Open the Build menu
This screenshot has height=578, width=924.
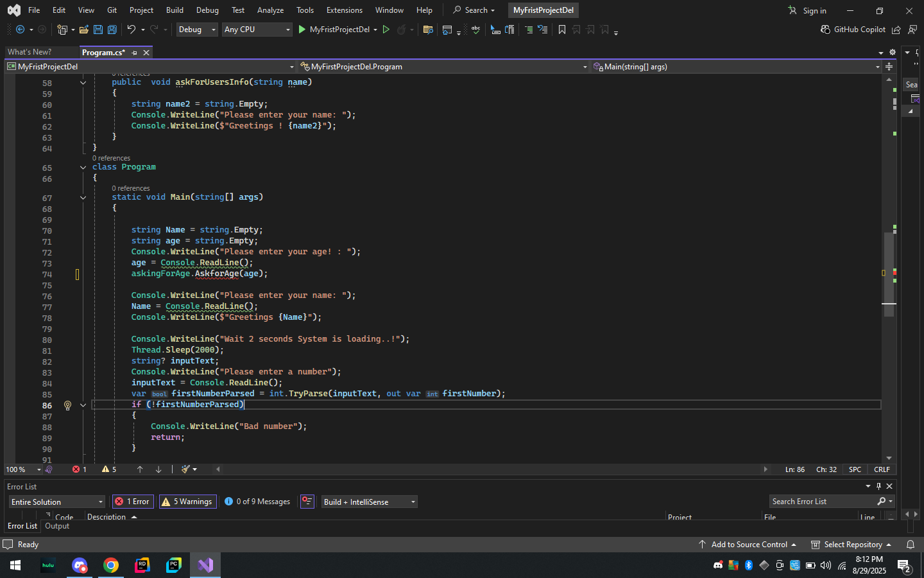coord(175,10)
